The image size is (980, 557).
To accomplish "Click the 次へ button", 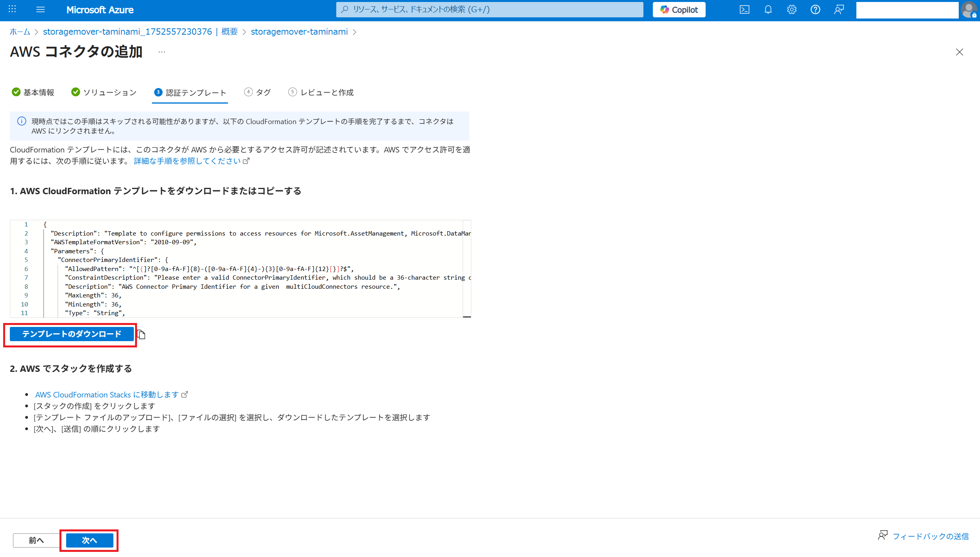I will click(x=89, y=540).
